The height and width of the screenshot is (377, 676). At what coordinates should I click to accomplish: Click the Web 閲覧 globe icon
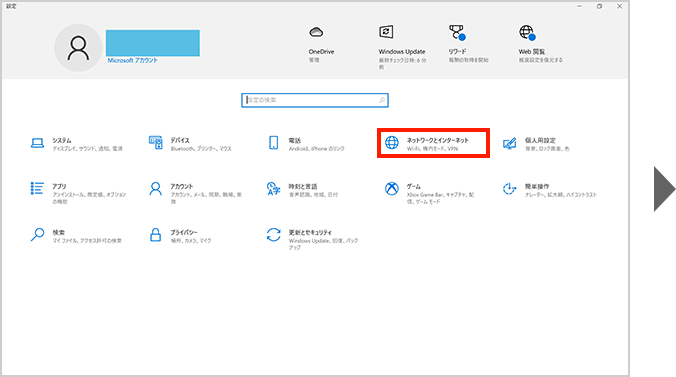pos(527,33)
